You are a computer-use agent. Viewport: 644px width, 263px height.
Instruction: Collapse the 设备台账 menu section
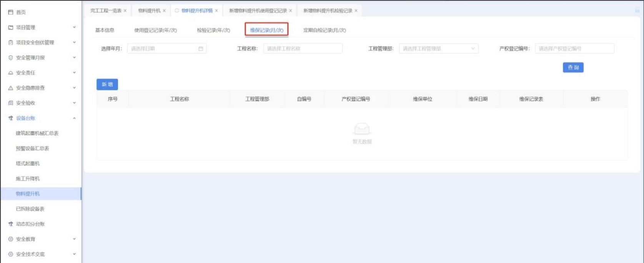[74, 118]
